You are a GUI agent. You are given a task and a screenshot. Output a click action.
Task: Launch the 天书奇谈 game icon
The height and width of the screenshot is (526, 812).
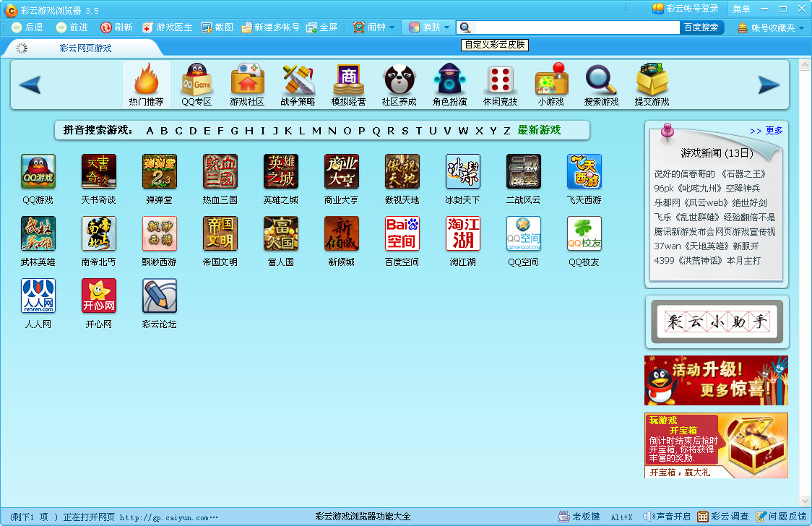[99, 171]
